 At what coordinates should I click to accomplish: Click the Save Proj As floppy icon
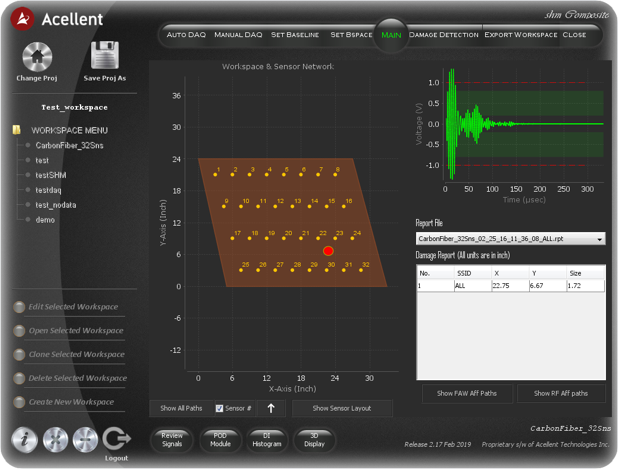[x=105, y=56]
